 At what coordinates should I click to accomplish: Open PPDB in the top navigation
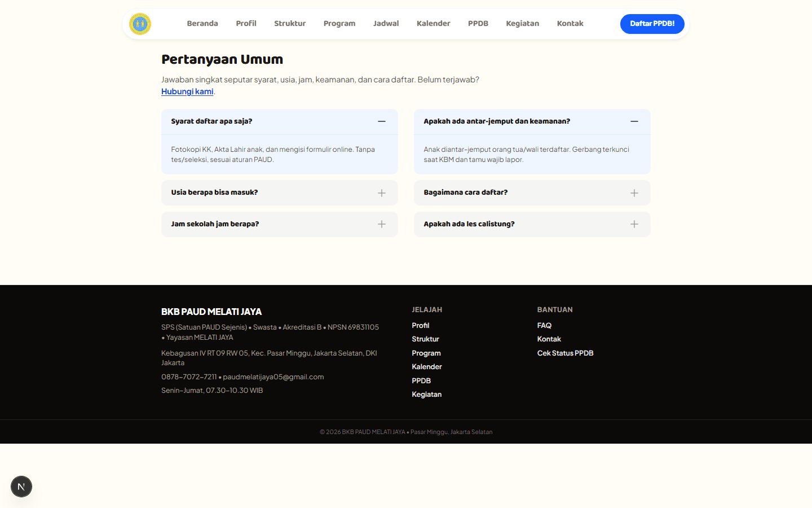coord(478,24)
